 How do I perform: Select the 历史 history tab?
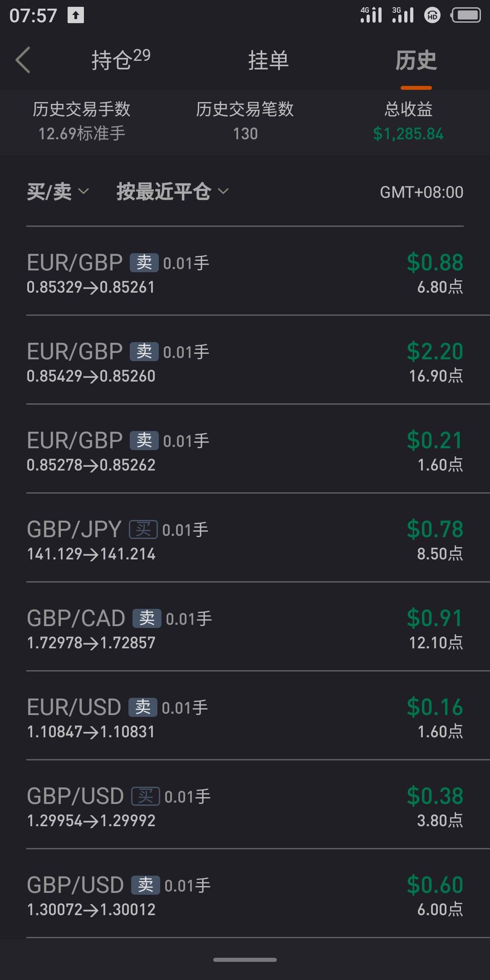pyautogui.click(x=416, y=60)
